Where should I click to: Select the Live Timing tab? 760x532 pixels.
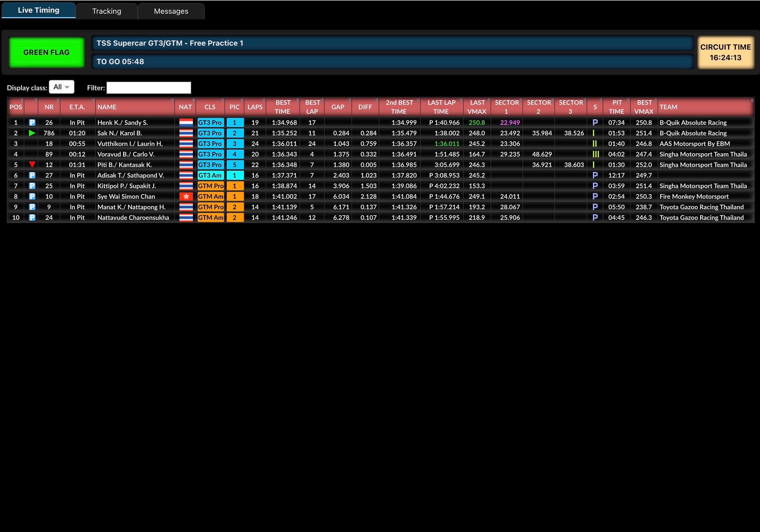point(39,10)
